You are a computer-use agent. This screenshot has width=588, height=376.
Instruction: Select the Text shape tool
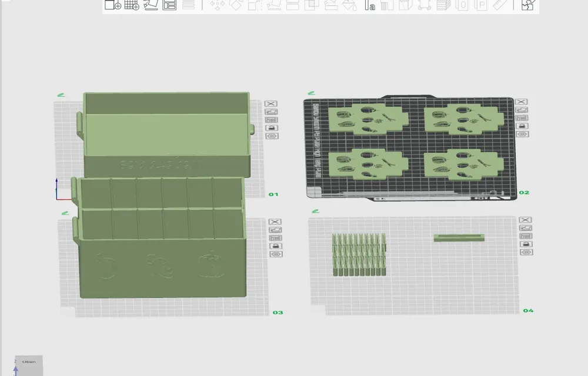pos(370,5)
